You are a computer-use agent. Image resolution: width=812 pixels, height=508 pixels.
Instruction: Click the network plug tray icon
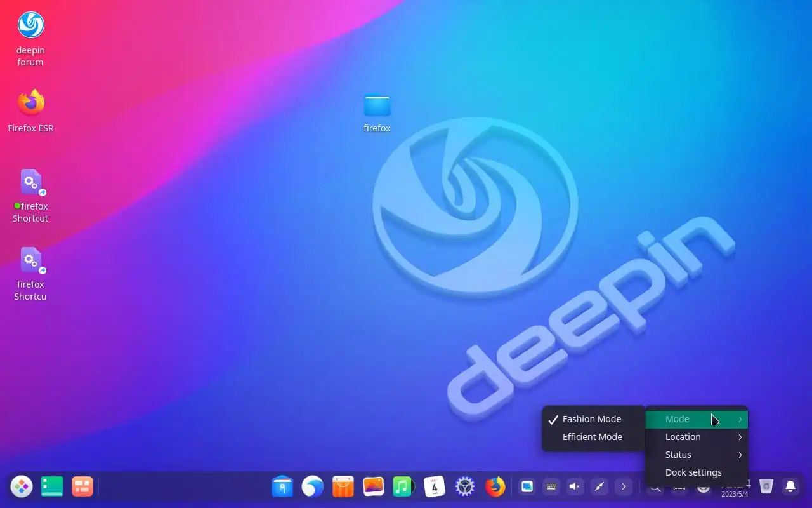click(x=599, y=487)
